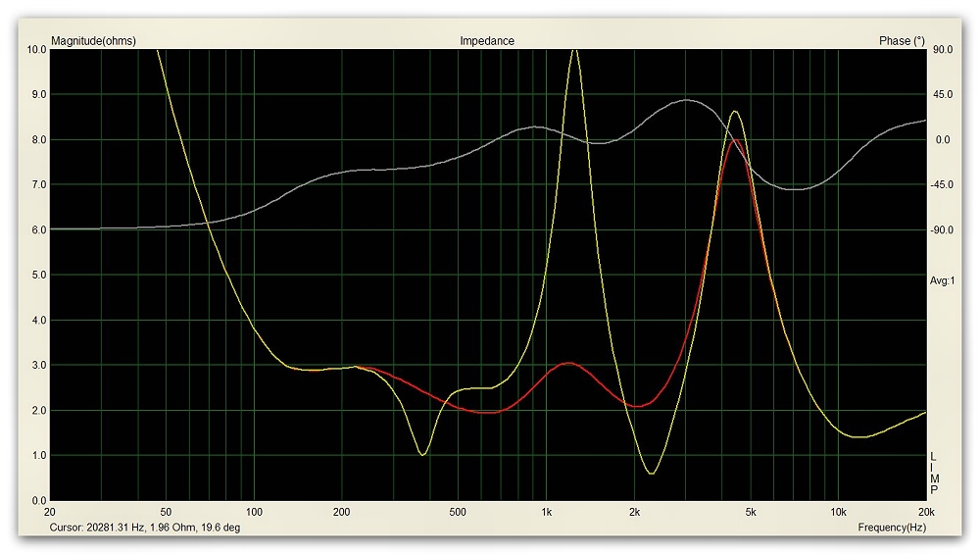980x554 pixels.
Task: Click red curve small hump near 1.2 kHz
Action: (x=569, y=363)
